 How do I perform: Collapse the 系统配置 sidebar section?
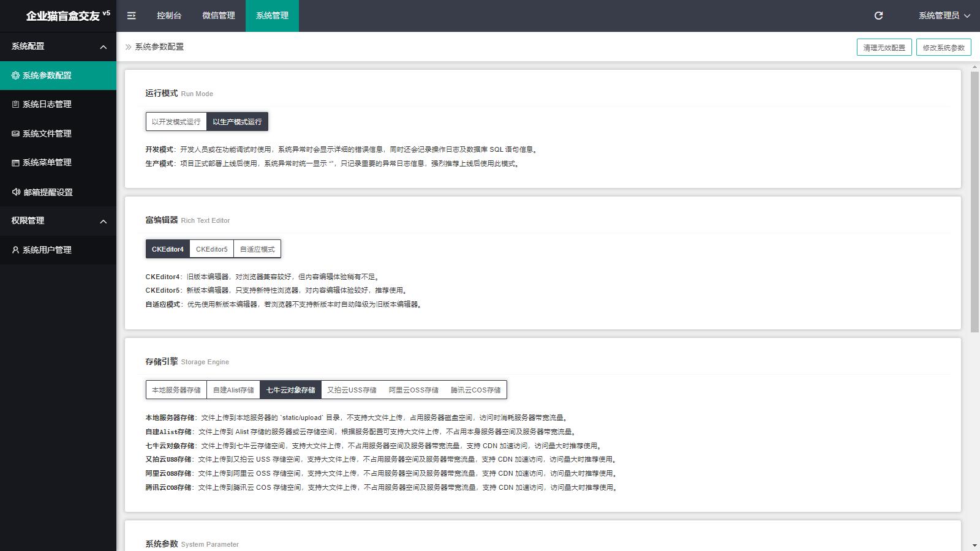(x=103, y=47)
